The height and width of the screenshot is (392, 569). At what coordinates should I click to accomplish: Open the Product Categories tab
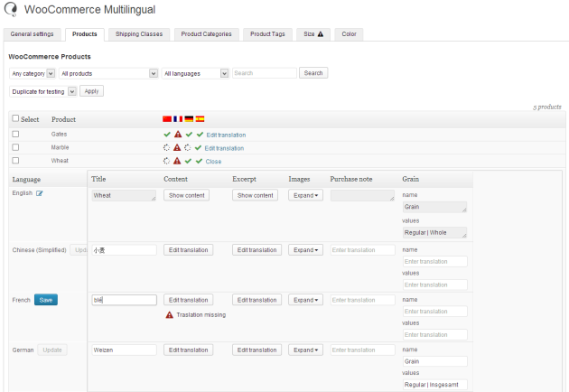(207, 34)
